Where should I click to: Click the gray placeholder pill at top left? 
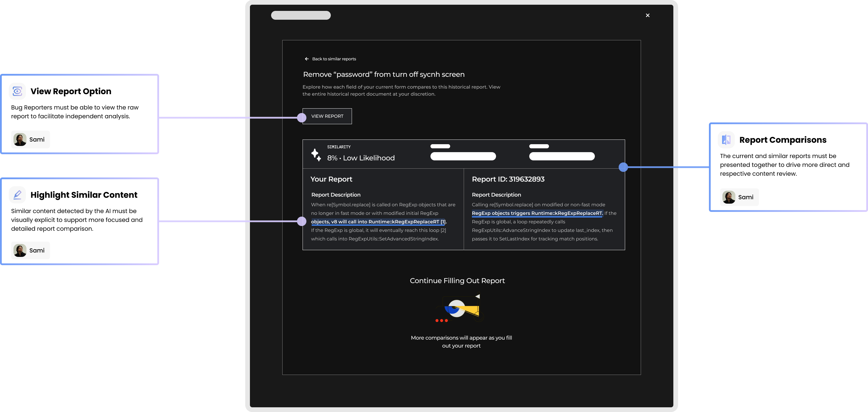(x=301, y=16)
